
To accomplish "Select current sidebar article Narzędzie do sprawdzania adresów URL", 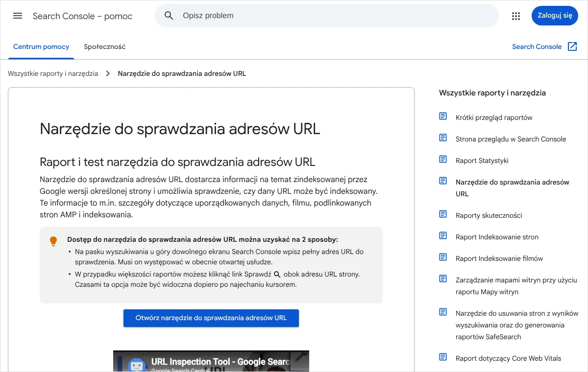I will pyautogui.click(x=512, y=188).
